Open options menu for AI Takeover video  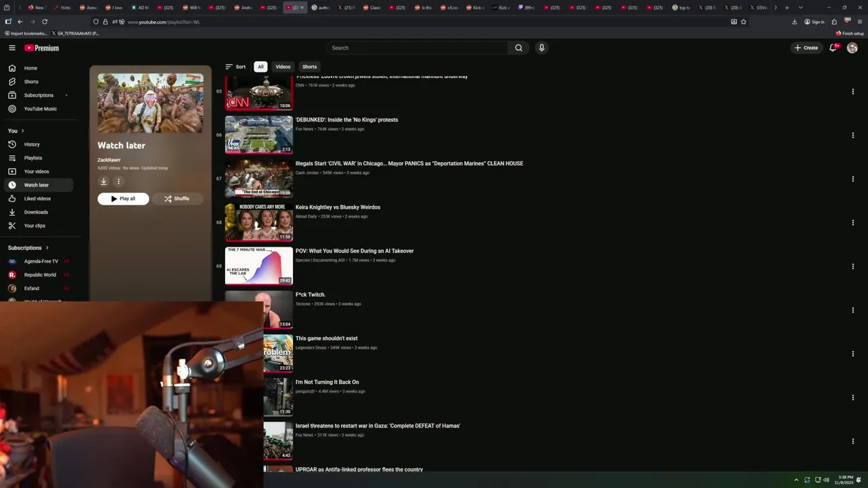(x=852, y=266)
